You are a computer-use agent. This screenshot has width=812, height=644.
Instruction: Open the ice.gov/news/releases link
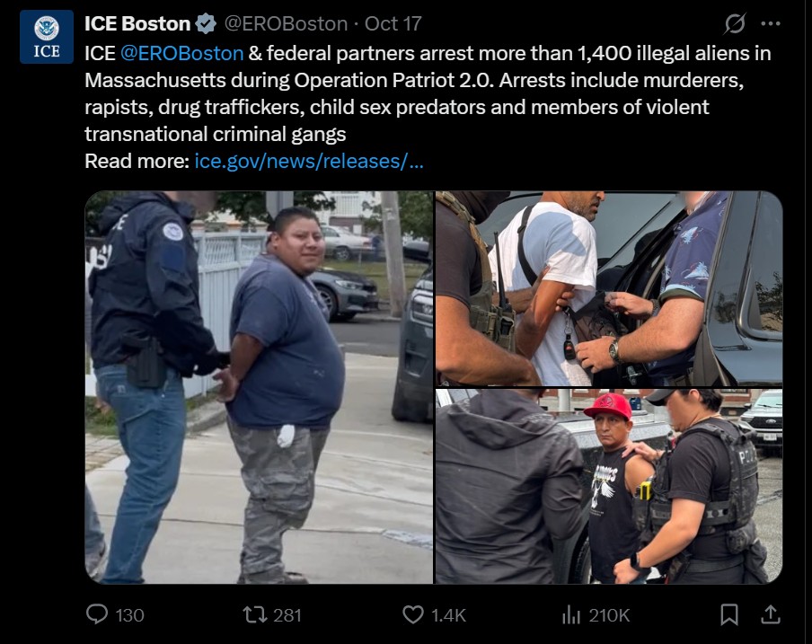(x=309, y=161)
